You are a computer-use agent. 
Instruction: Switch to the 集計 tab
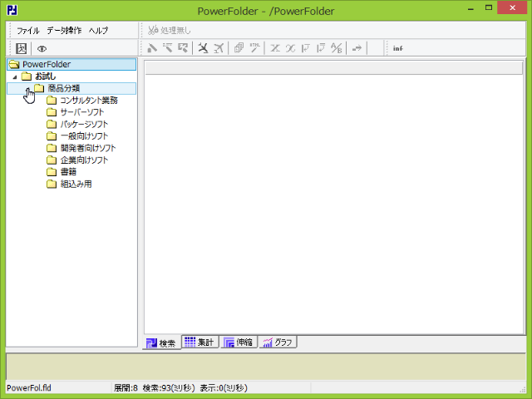point(199,342)
